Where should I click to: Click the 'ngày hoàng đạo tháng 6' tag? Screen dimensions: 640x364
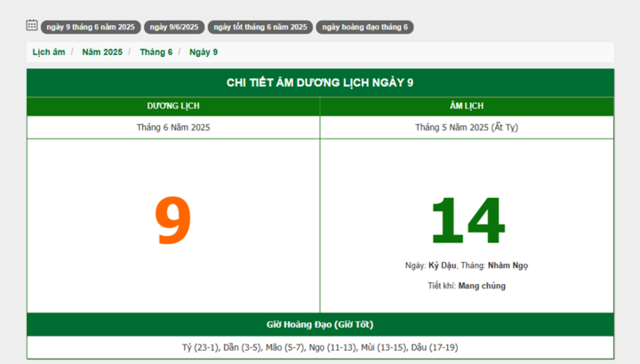[364, 27]
